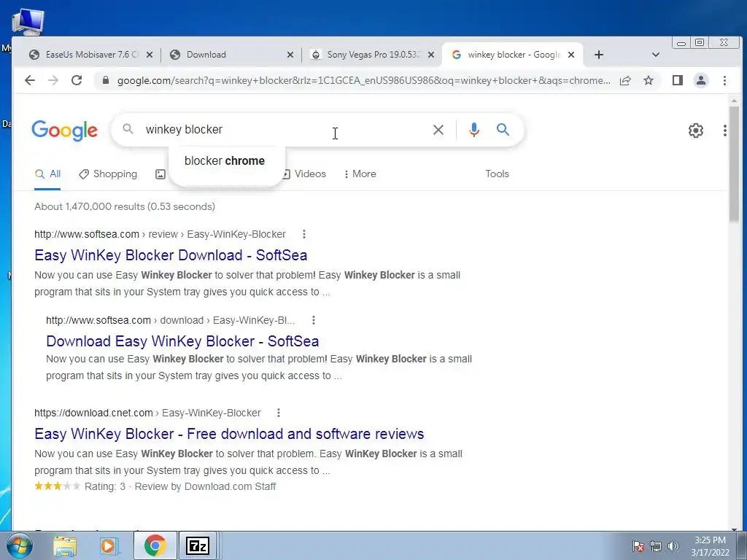Click the download.cnet.com breadcrumb URL

(147, 413)
